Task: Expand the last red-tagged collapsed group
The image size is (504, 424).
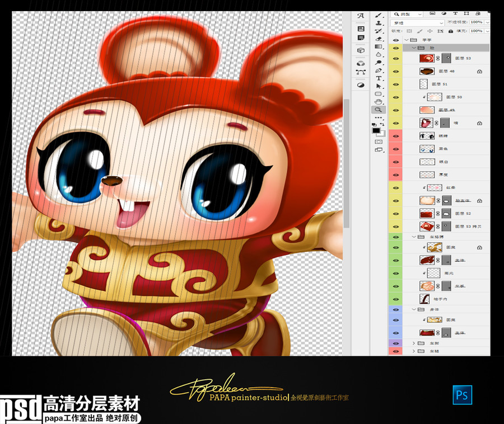Action: coord(414,351)
